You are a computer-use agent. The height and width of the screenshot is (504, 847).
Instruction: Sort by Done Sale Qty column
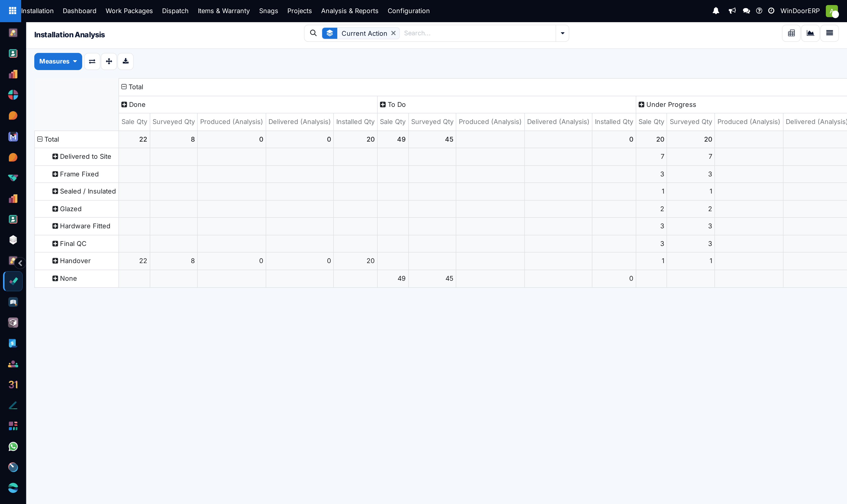[134, 122]
